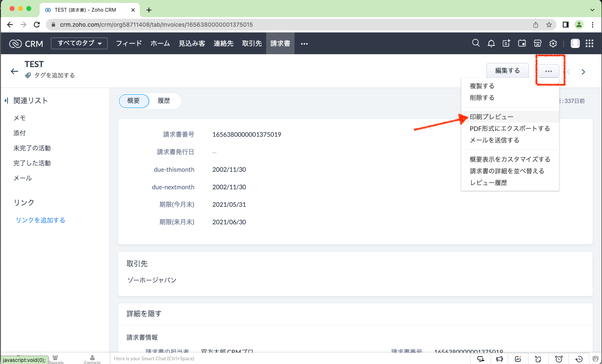Open the Marketplace store icon
Image resolution: width=602 pixels, height=364 pixels.
537,43
